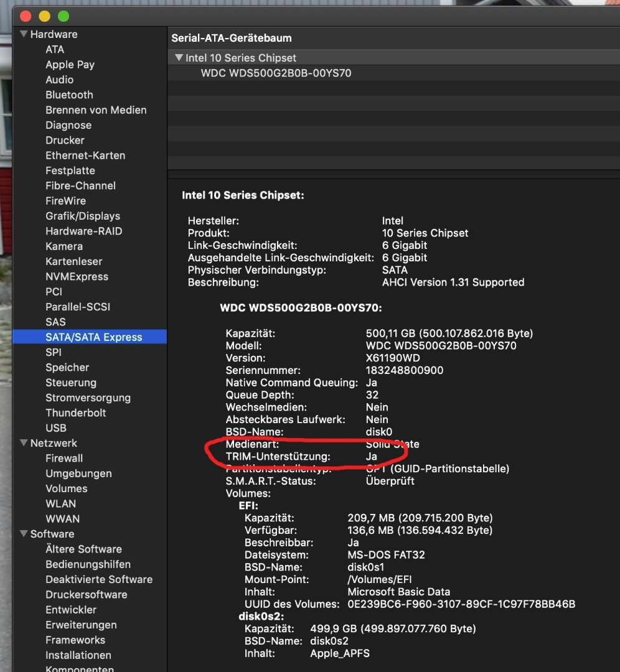Select Ältere Software entry
Screen dimensions: 620x672
(83, 549)
